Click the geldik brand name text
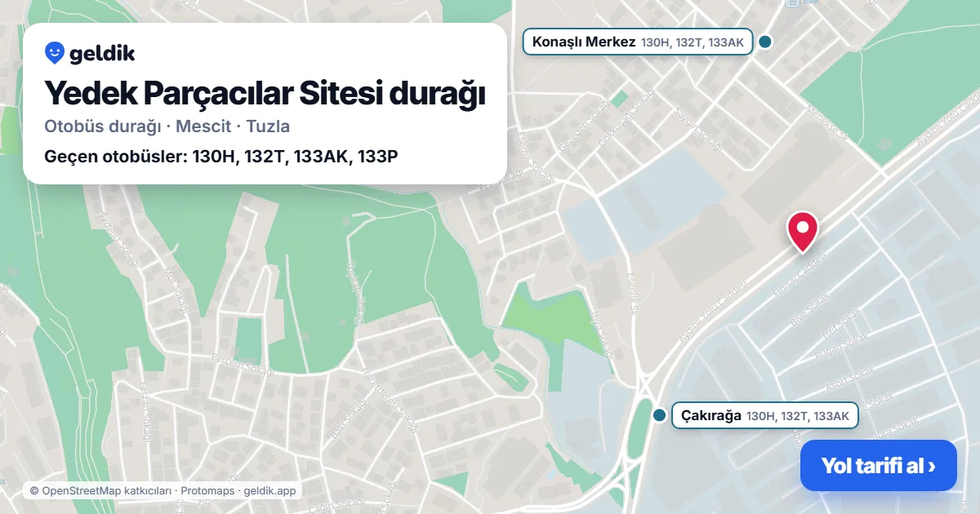 pyautogui.click(x=102, y=54)
